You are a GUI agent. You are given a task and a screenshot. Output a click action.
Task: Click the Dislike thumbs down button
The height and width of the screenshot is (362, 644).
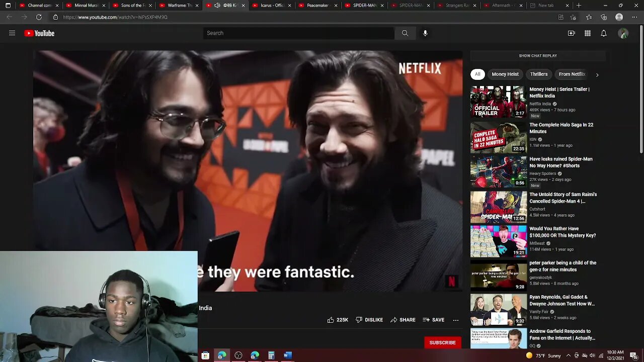(x=369, y=320)
